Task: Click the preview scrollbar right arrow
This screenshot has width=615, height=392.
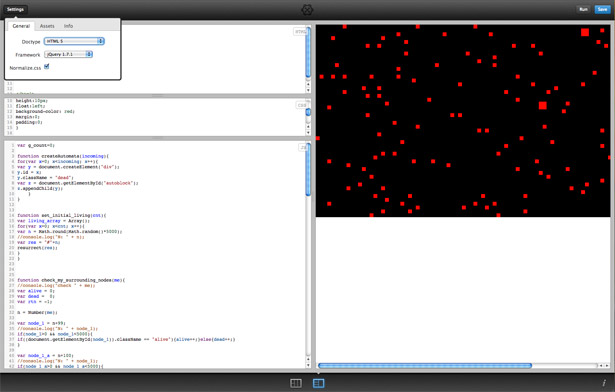Action: (607, 365)
